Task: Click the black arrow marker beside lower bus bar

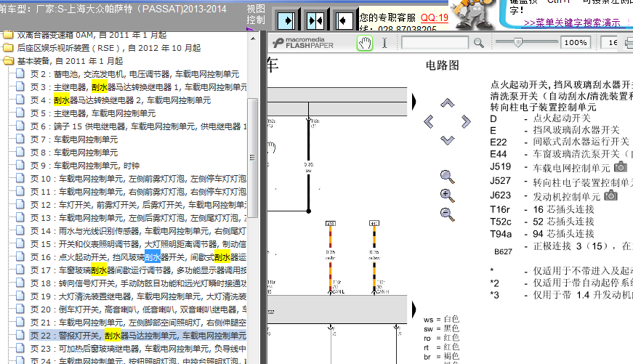Action: click(414, 310)
